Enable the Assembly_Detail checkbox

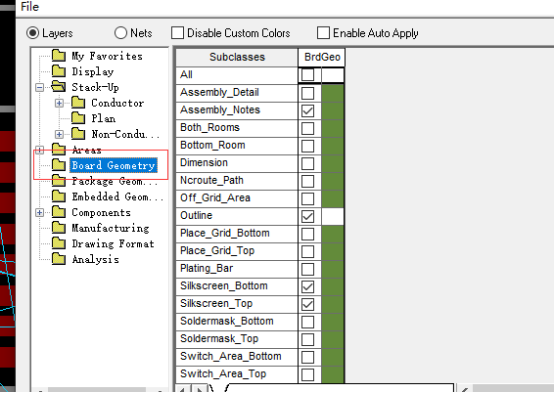tap(308, 93)
